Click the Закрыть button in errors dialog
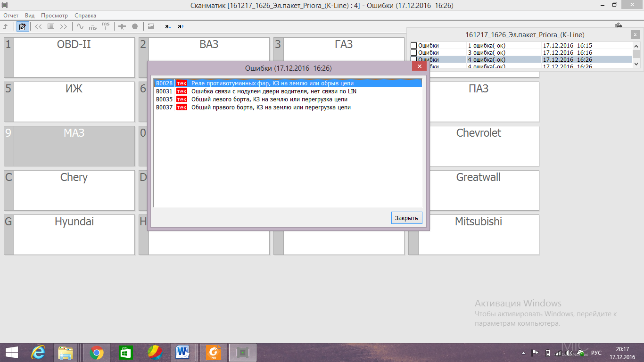The width and height of the screenshot is (644, 362). (x=406, y=218)
